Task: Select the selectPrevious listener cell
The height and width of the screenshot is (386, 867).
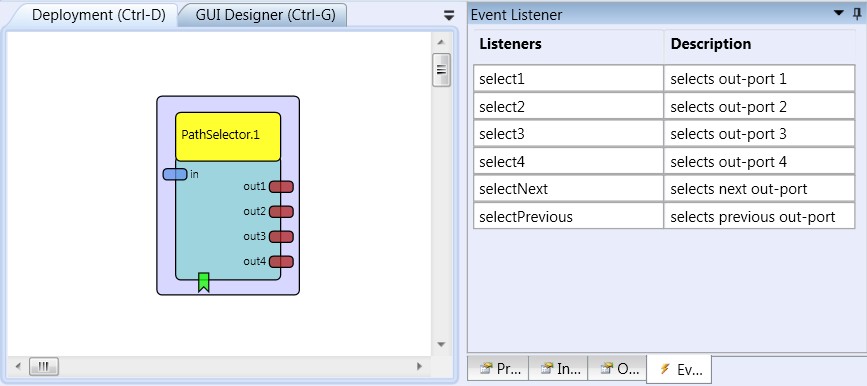Action: [x=568, y=216]
